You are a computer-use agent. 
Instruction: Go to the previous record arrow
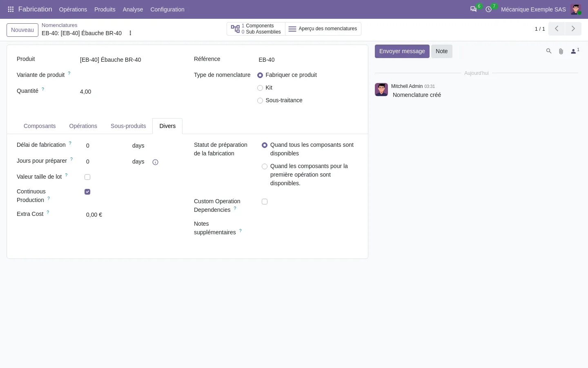(x=557, y=29)
